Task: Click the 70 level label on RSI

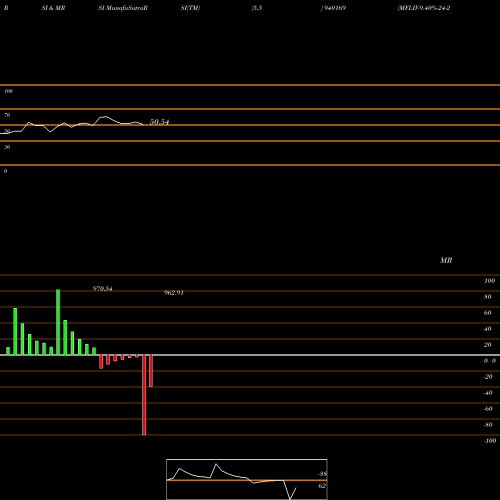Action: (7, 115)
